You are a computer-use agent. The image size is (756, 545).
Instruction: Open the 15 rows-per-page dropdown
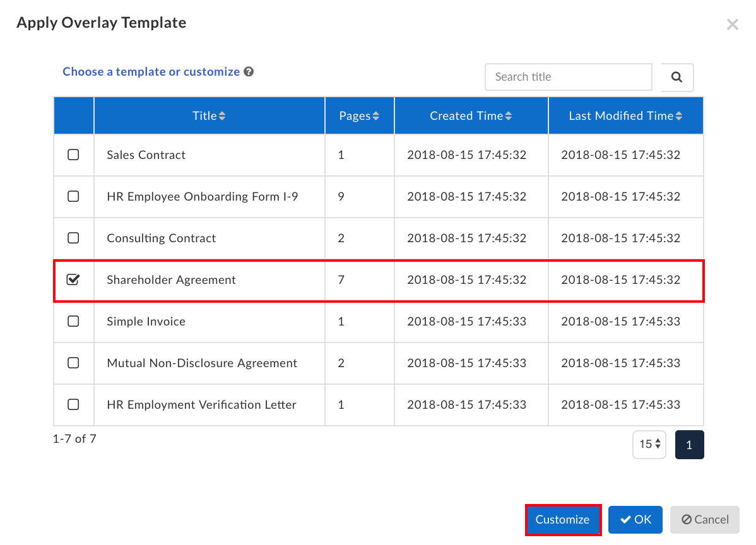click(649, 444)
